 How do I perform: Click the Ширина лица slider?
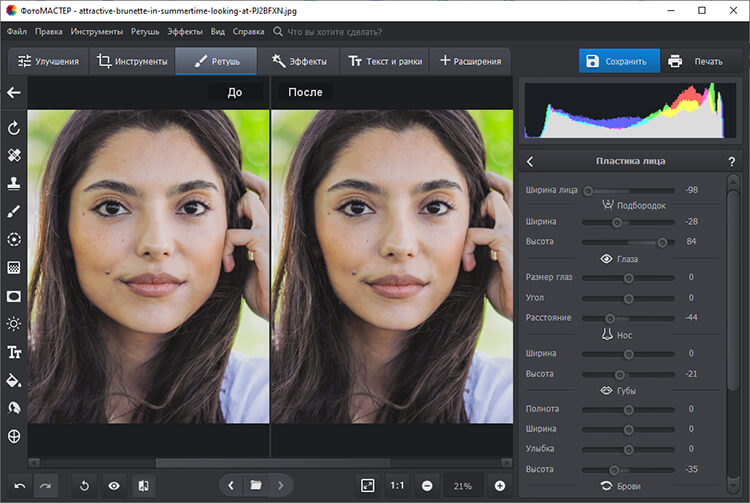tap(628, 190)
